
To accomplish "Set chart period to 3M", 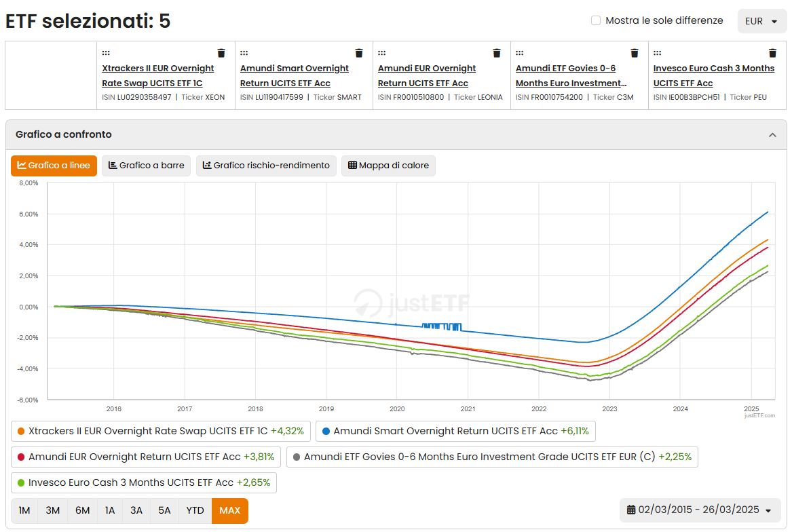I will tap(52, 511).
